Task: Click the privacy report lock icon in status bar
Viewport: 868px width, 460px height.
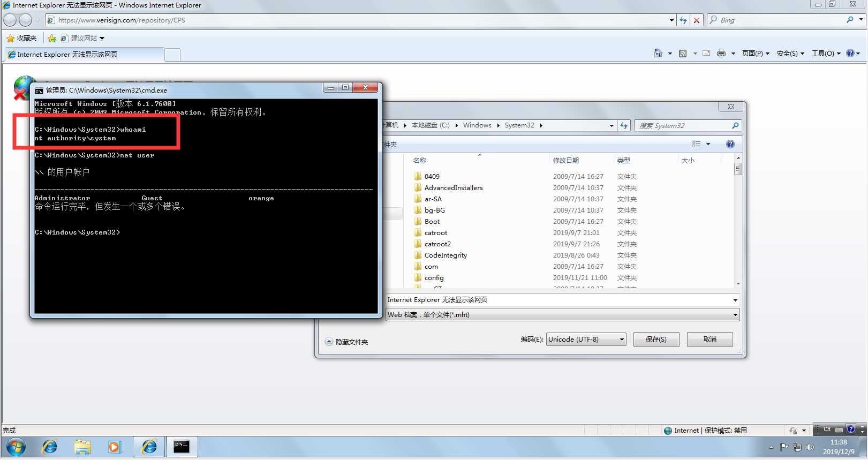Action: (x=793, y=431)
